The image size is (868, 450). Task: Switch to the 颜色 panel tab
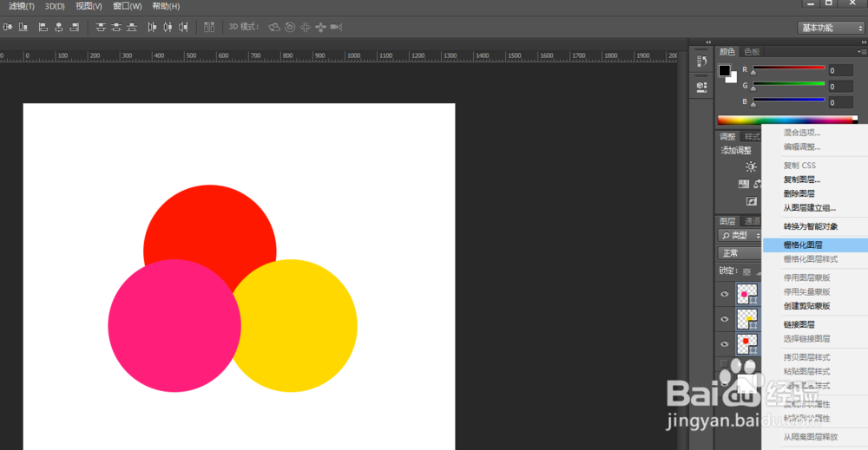[x=727, y=51]
